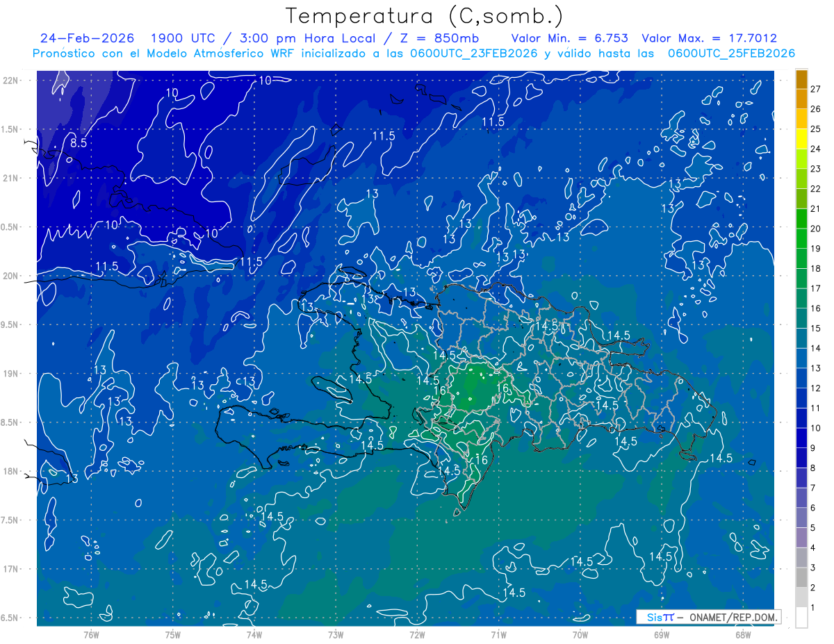Image resolution: width=834 pixels, height=644 pixels.
Task: Click "0600UTC_25FEB2026" valid-until time text
Action: click(x=731, y=53)
